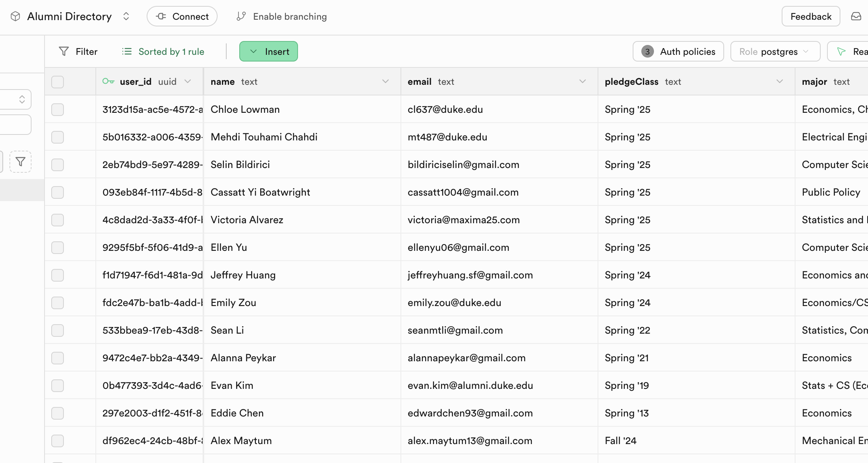Click email cell bildiriciselin@gmail.com
The image size is (868, 463).
499,164
